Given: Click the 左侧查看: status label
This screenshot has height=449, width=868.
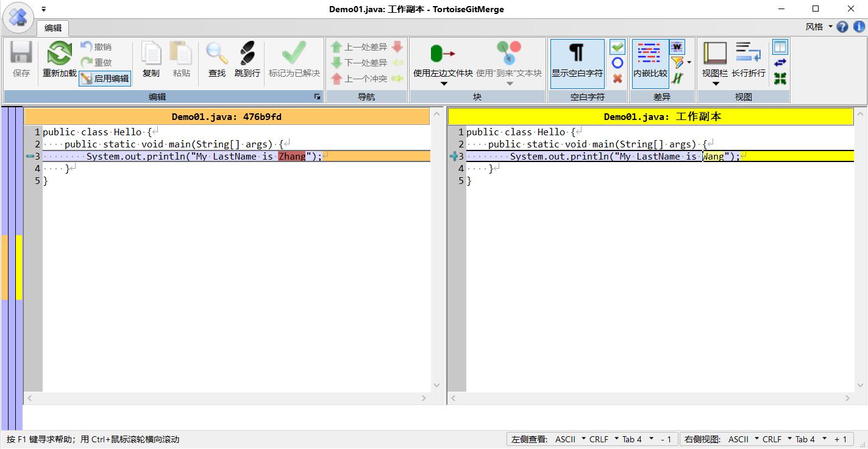Looking at the screenshot, I should point(530,439).
